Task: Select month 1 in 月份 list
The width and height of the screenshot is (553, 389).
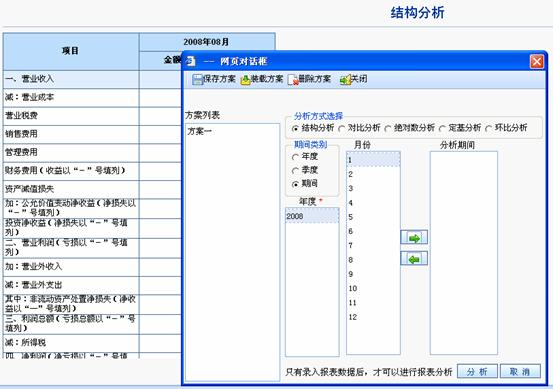Action: coord(373,159)
